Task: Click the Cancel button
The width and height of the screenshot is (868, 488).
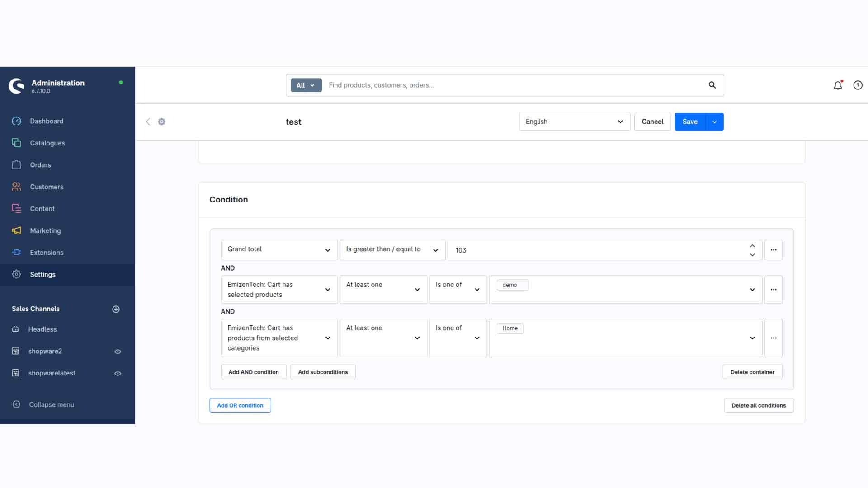Action: coord(652,122)
